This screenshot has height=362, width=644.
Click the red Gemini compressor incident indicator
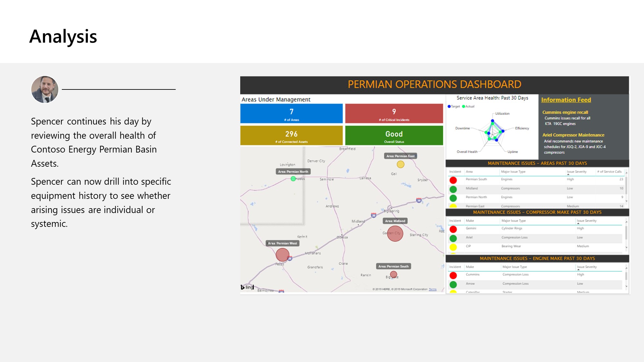point(453,229)
